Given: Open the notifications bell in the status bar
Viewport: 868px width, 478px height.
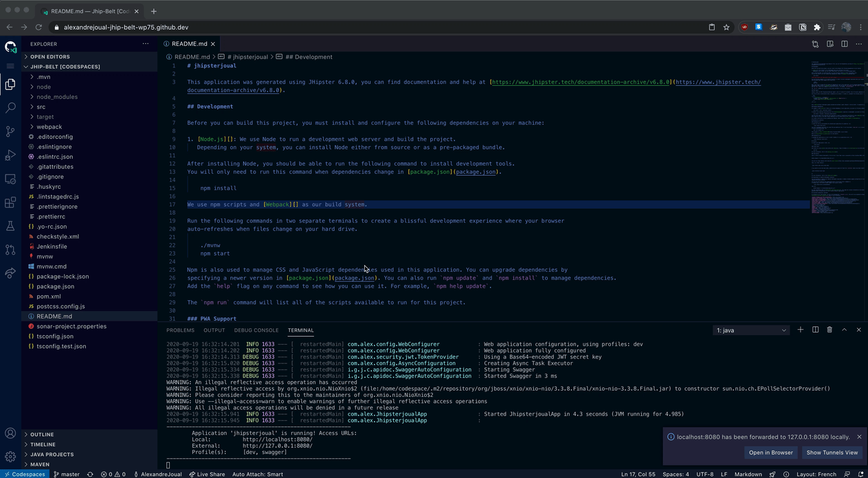Looking at the screenshot, I should 860,474.
